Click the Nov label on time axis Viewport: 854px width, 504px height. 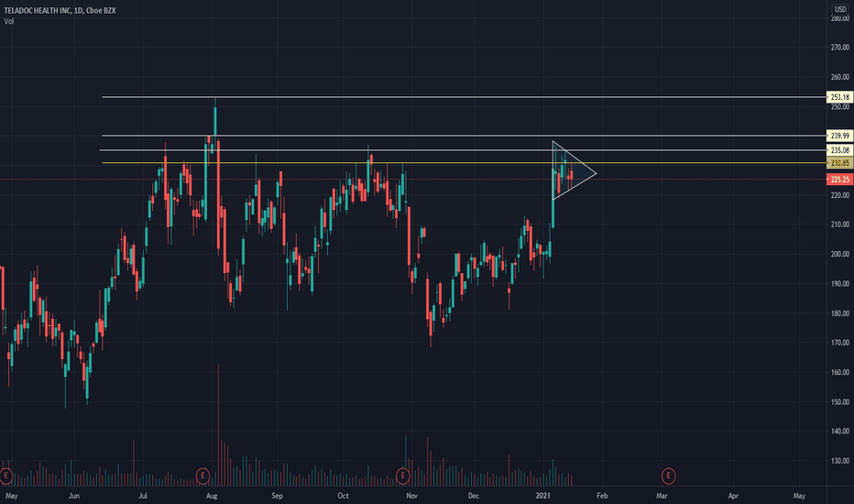[x=411, y=496]
